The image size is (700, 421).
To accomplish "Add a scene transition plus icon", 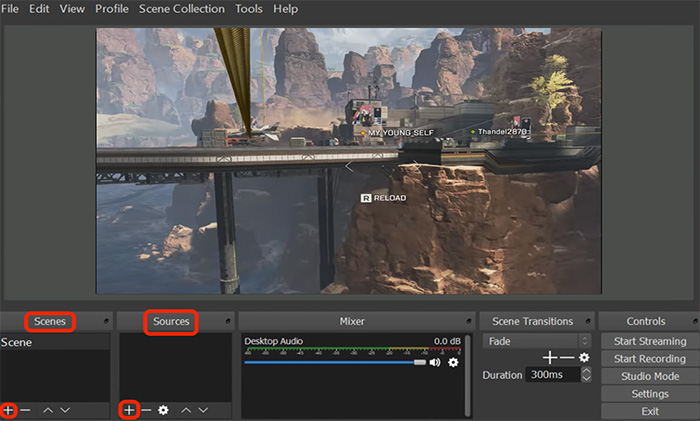I will coord(550,357).
